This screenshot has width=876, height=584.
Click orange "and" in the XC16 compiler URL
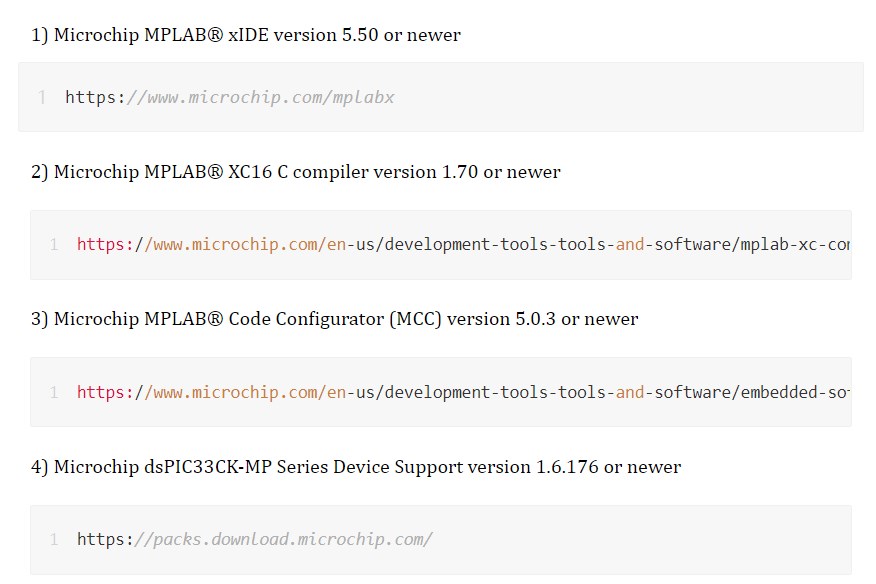pos(630,244)
